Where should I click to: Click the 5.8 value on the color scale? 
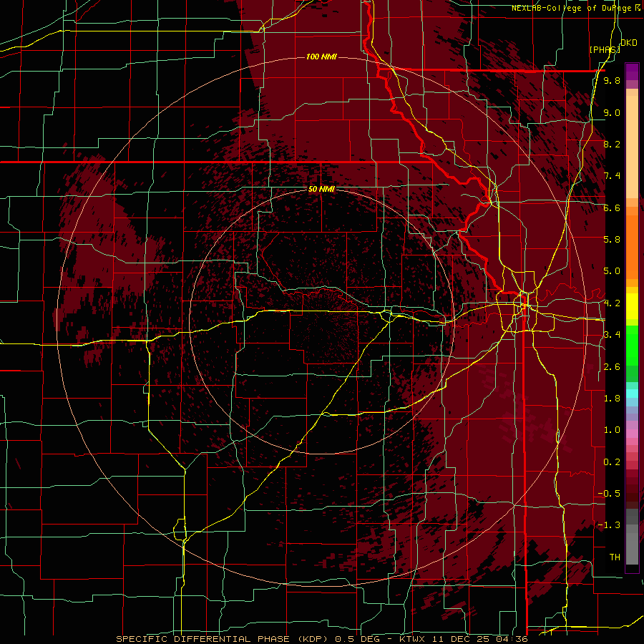tap(612, 240)
